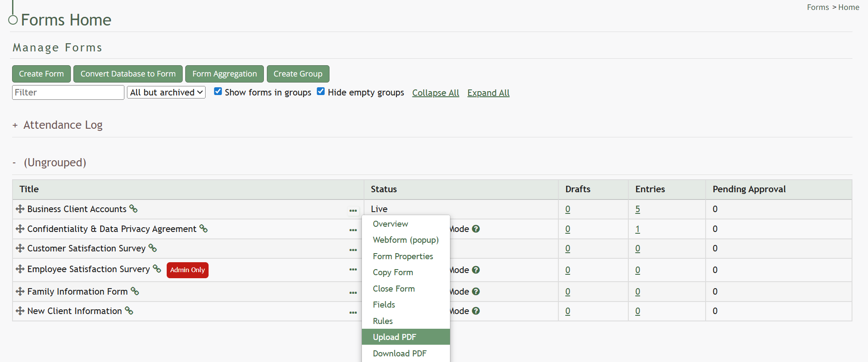868x362 pixels.
Task: Open three-dot menu for Confidentiality & Data Privacy Agreement
Action: [353, 230]
